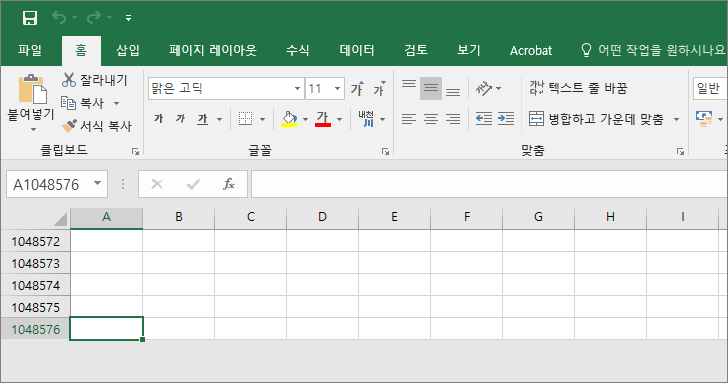Click 서식 복사 paintbrush button

click(97, 125)
